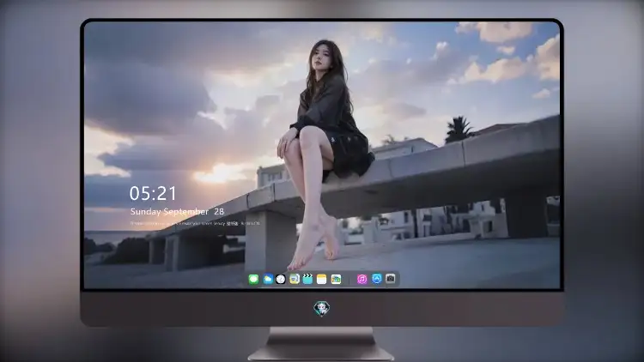The image size is (644, 362).
Task: Open the teal clapperboard video app
Action: point(307,279)
